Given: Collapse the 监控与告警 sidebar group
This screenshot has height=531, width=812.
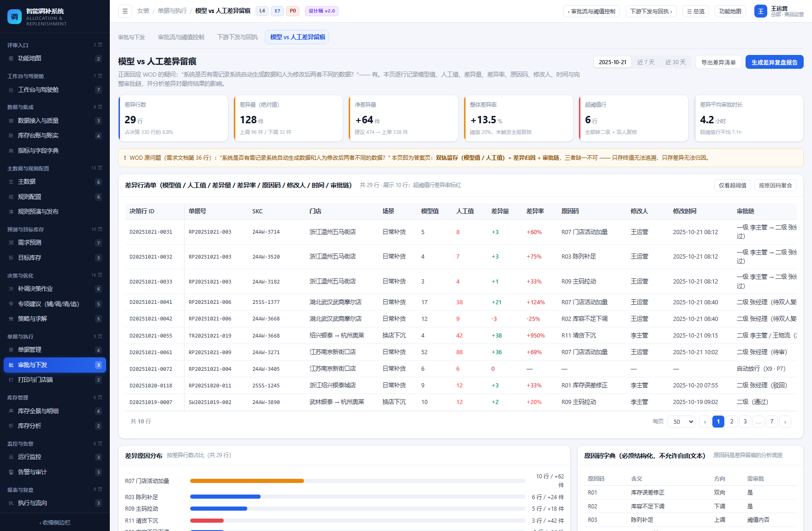Looking at the screenshot, I should 55,444.
